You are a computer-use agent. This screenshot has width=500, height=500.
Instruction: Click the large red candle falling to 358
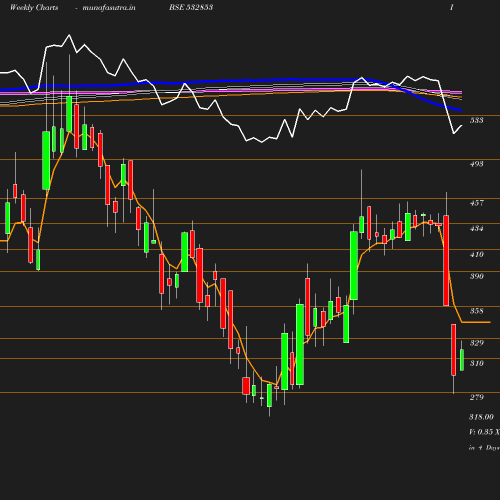(446, 260)
